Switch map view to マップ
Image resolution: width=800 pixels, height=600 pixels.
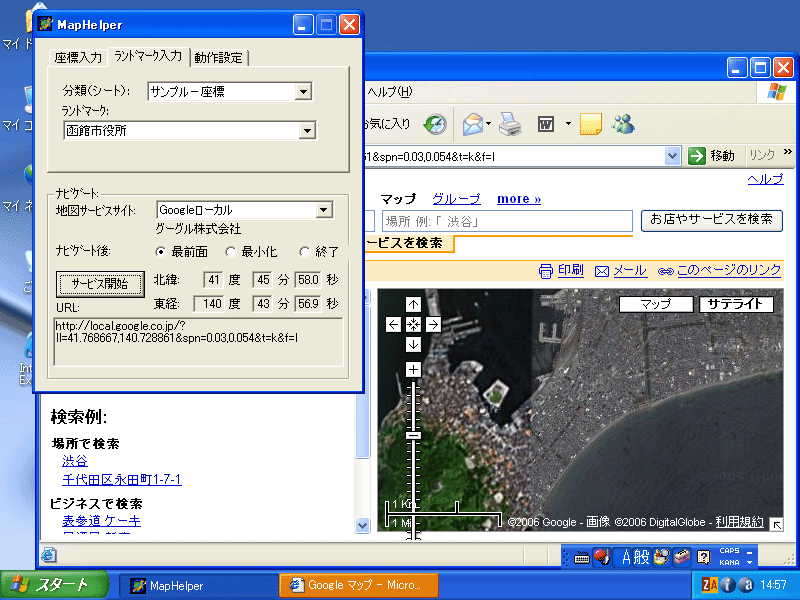tap(656, 305)
